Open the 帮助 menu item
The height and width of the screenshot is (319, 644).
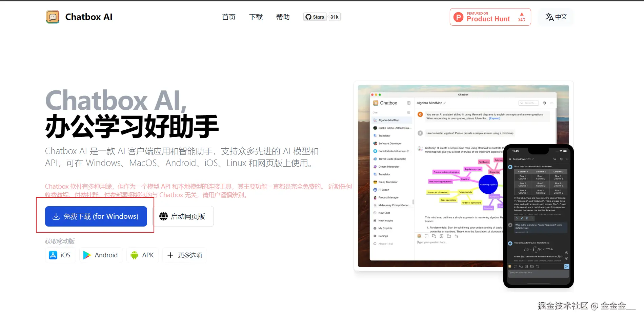(283, 17)
